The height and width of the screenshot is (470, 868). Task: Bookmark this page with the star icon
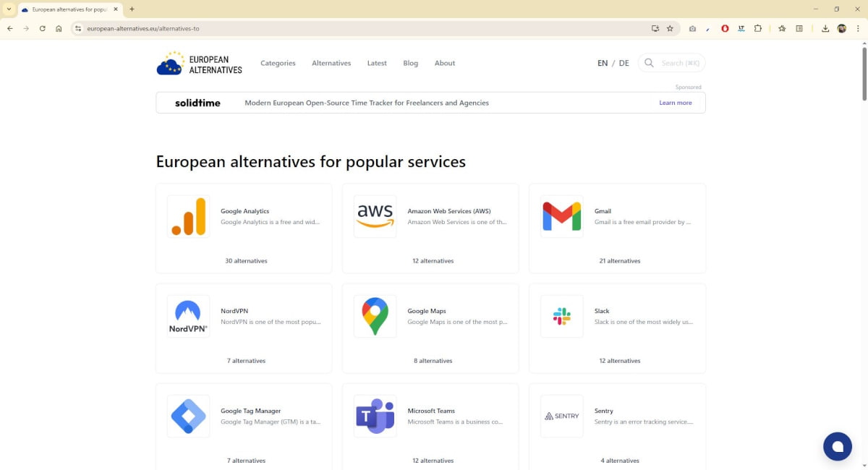670,28
